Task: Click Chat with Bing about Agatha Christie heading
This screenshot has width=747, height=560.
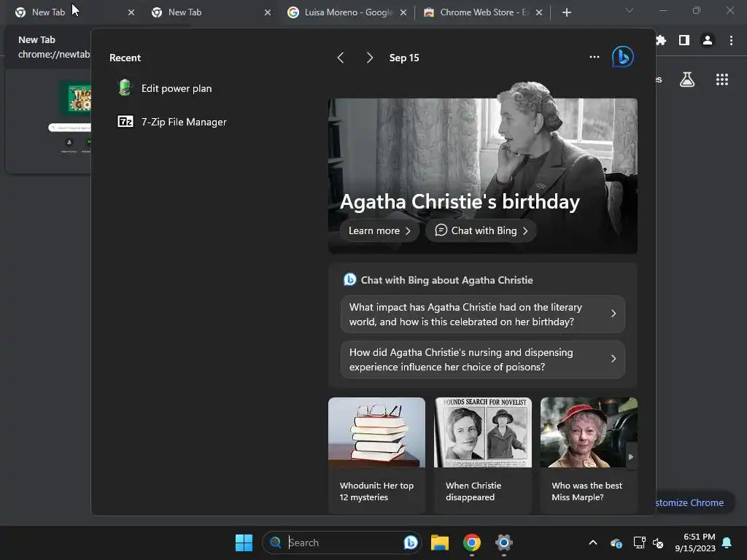Action: coord(446,280)
